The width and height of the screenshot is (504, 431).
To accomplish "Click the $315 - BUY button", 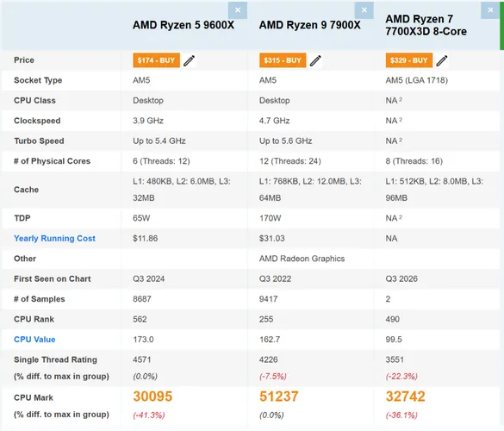I will tap(283, 60).
